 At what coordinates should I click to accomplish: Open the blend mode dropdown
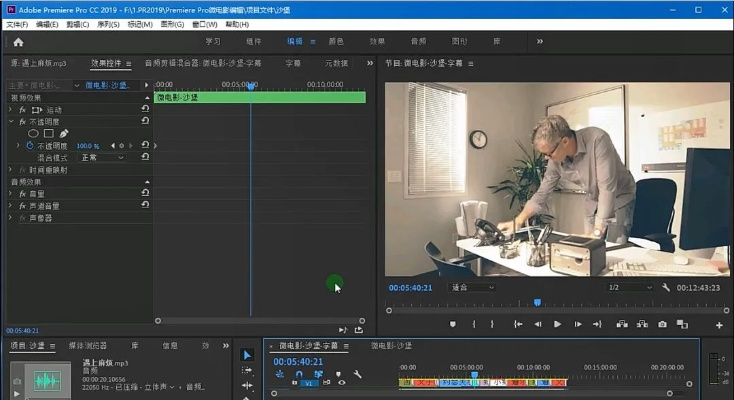pyautogui.click(x=102, y=158)
